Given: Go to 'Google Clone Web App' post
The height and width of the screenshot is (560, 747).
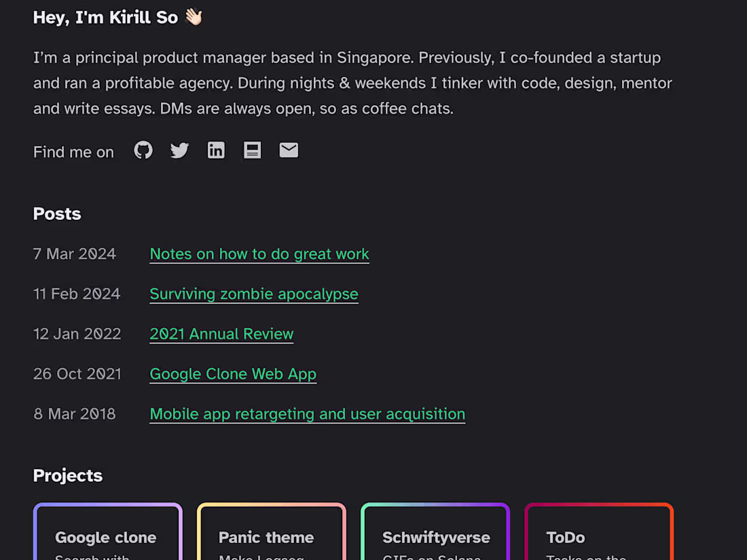Looking at the screenshot, I should pyautogui.click(x=233, y=374).
